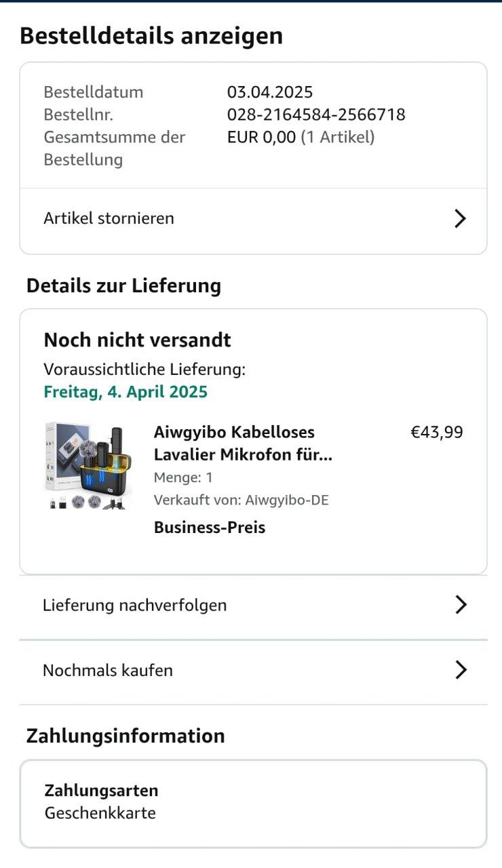Tap the (1 Artikel) count text

pyautogui.click(x=337, y=138)
